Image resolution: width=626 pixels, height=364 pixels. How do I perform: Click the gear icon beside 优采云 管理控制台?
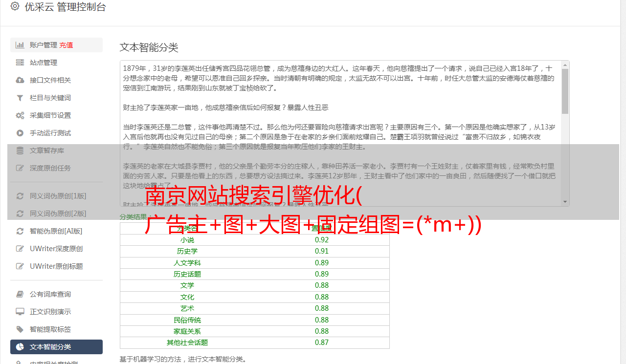tap(15, 6)
